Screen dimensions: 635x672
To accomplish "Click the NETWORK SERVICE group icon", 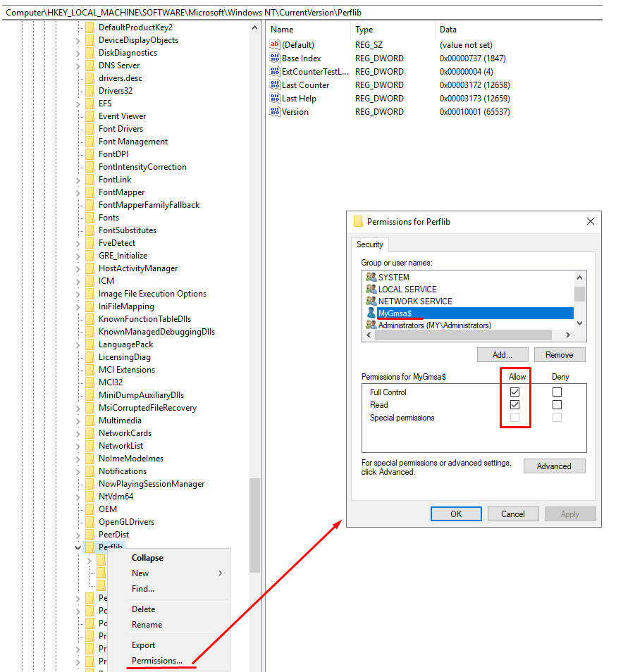I will pyautogui.click(x=371, y=300).
